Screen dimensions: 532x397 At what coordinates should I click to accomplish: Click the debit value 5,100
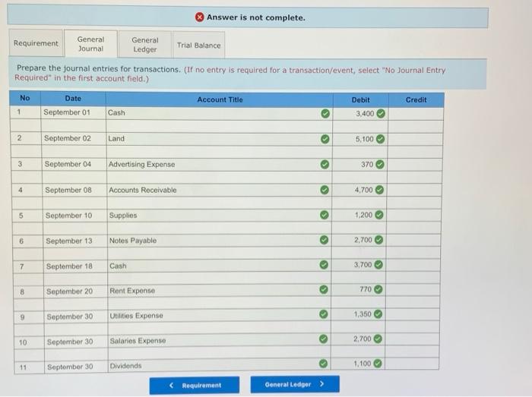364,139
